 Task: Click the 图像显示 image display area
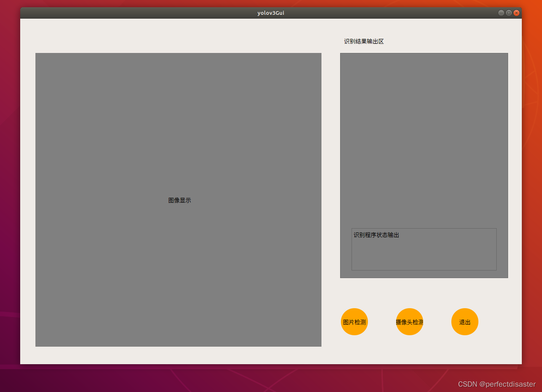178,200
